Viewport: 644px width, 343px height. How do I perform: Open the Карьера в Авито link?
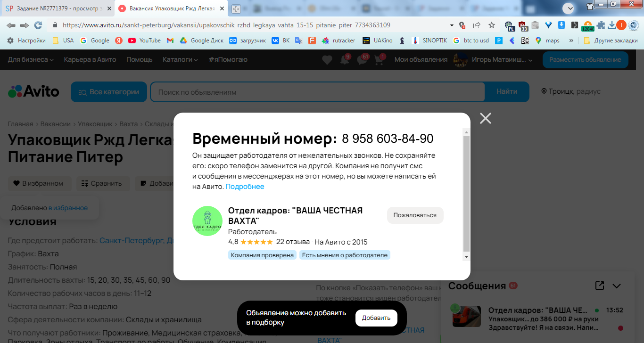point(90,60)
